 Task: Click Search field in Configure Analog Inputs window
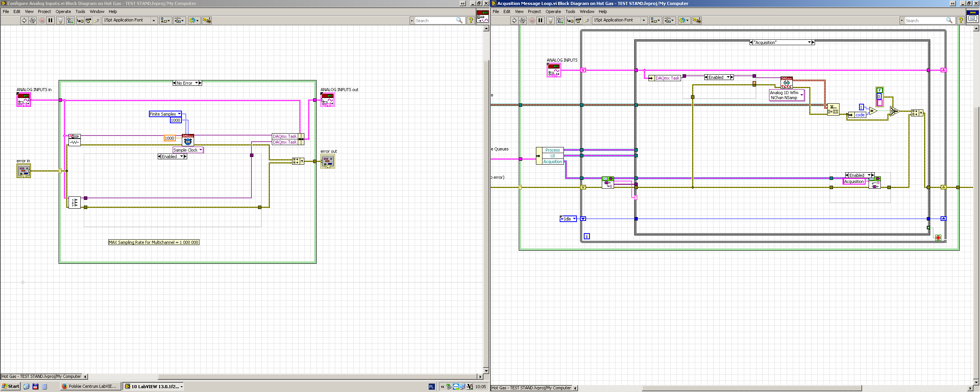(438, 20)
